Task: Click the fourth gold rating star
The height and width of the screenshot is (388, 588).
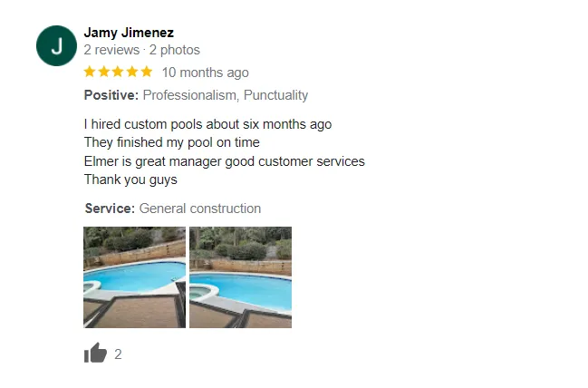Action: tap(132, 72)
